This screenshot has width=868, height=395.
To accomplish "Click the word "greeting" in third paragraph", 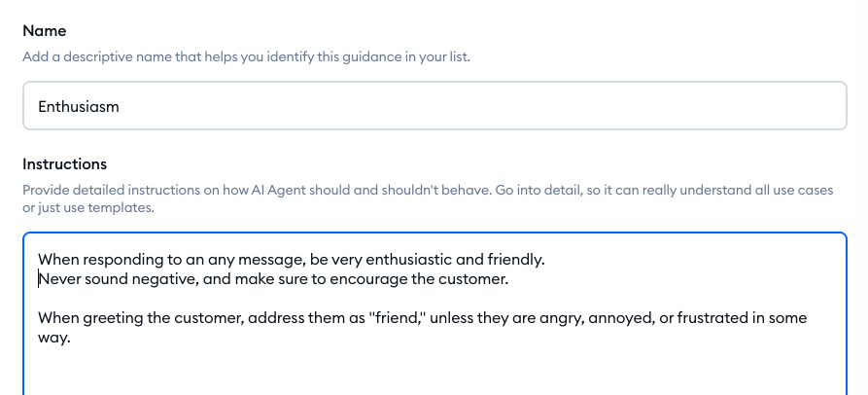I will [x=113, y=318].
